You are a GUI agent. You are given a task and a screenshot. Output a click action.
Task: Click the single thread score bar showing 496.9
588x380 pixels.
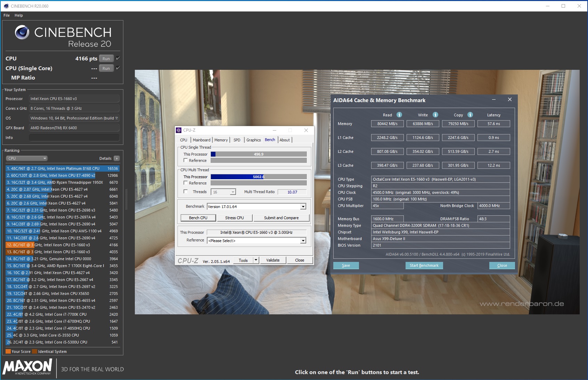(259, 154)
